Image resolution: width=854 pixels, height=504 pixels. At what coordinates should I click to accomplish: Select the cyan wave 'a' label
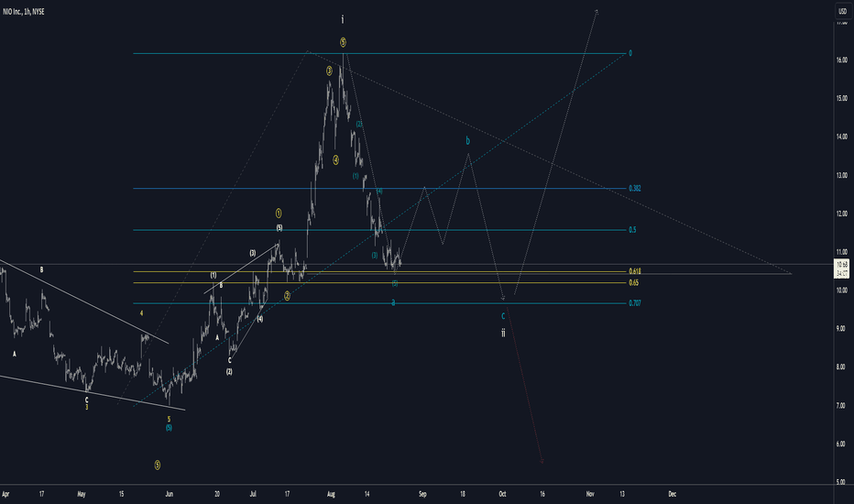click(393, 302)
